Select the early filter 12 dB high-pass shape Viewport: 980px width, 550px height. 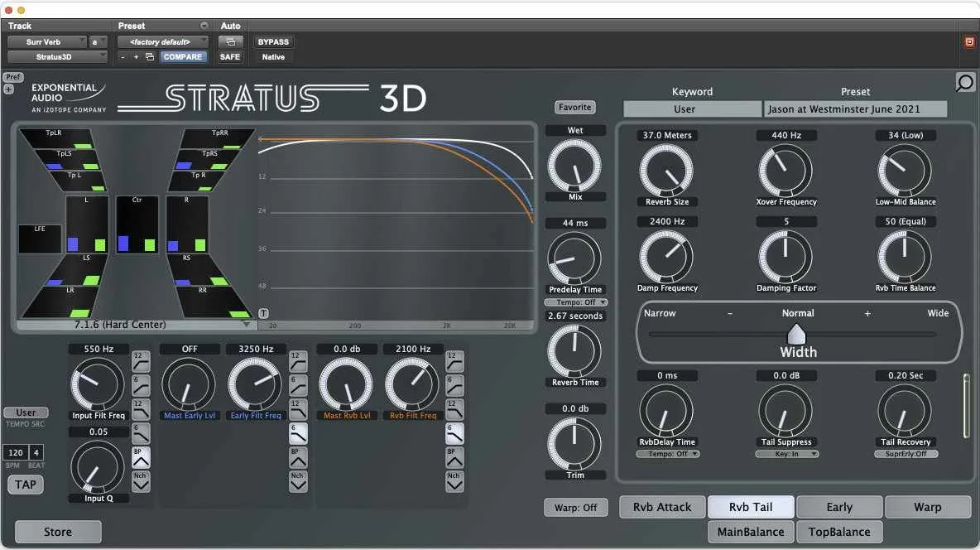tap(298, 361)
